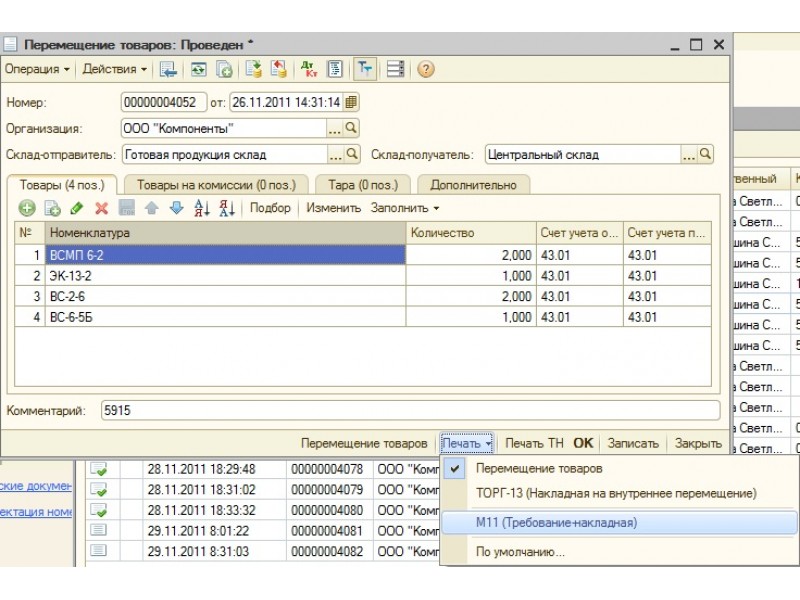Click the date field 26.11.2011 14:31:14
800x600 pixels.
click(287, 102)
